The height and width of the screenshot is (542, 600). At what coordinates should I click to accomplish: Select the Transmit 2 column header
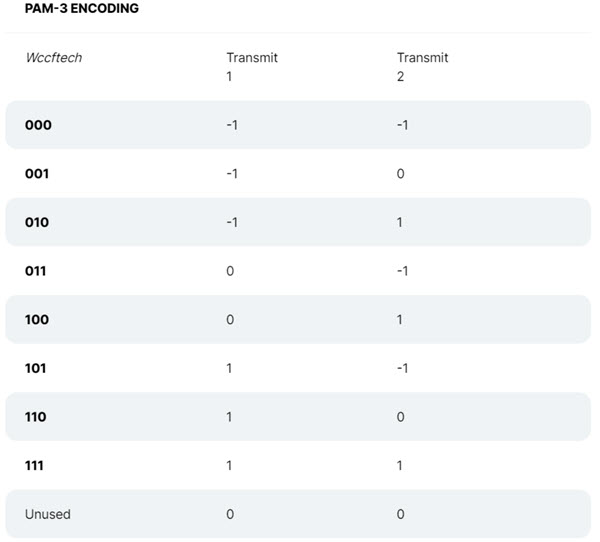[422, 67]
